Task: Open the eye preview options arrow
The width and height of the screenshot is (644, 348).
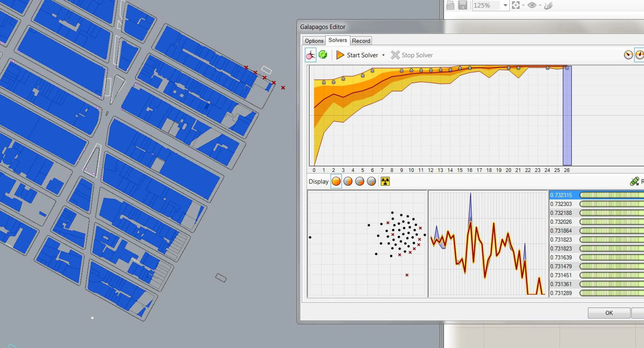Action: (540, 5)
